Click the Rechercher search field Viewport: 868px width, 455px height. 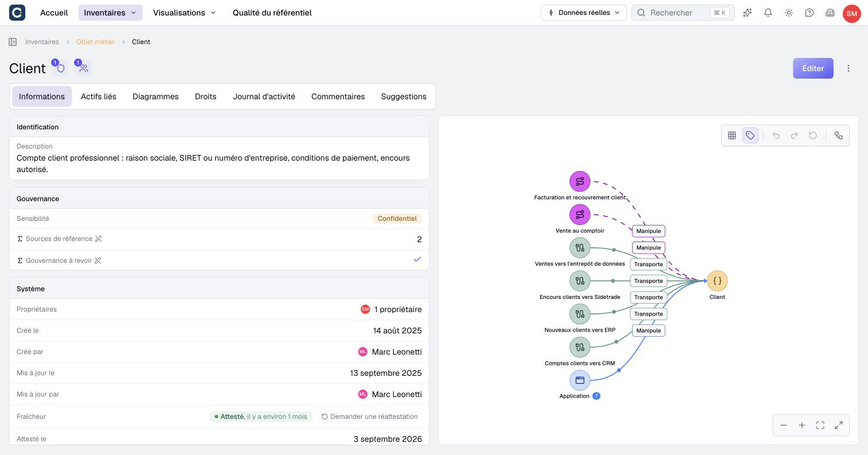coord(683,13)
